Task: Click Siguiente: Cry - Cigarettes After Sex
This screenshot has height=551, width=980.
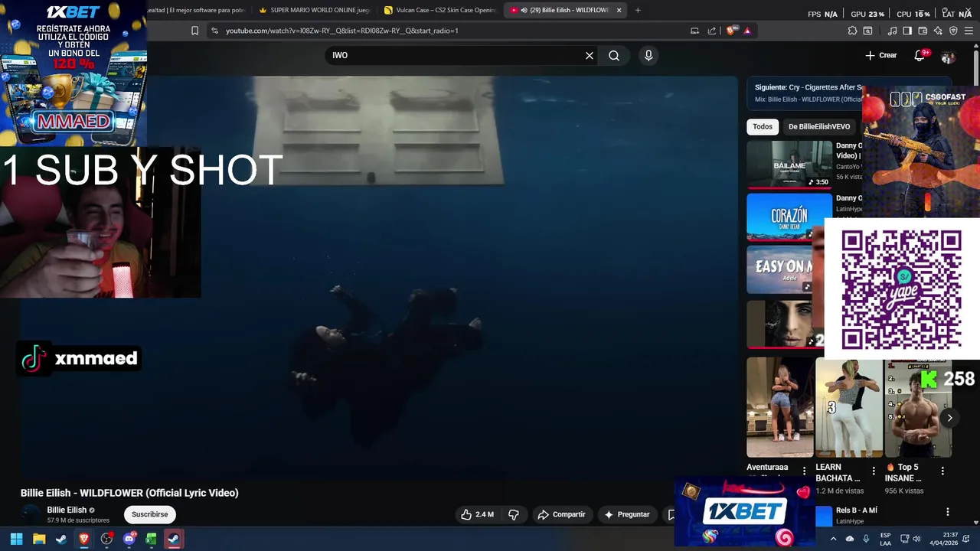Action: [808, 87]
